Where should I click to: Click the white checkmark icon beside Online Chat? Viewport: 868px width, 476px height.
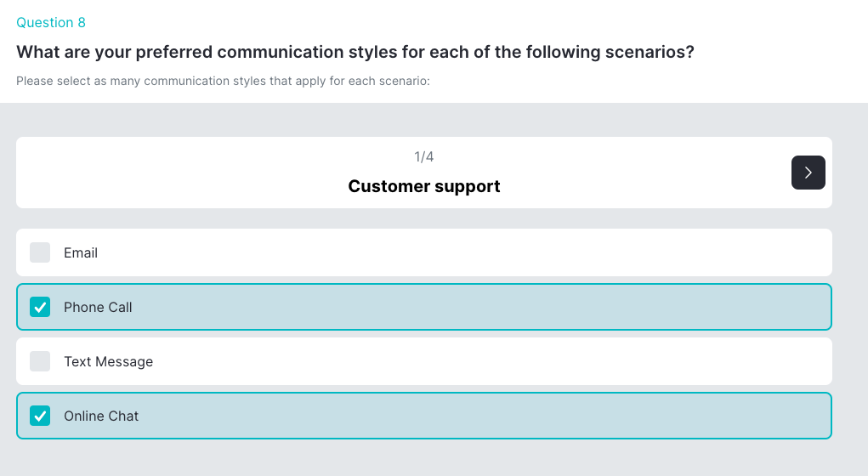coord(40,416)
